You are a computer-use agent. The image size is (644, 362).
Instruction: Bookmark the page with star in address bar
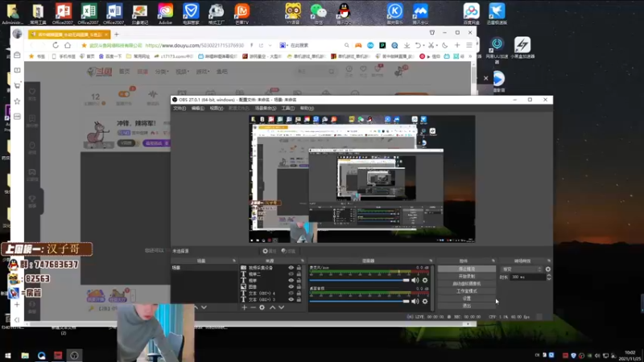tap(84, 45)
